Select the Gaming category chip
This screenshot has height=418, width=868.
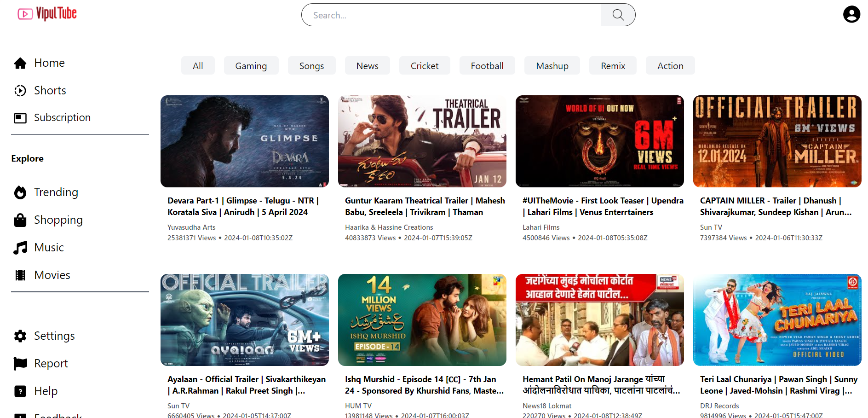(251, 66)
